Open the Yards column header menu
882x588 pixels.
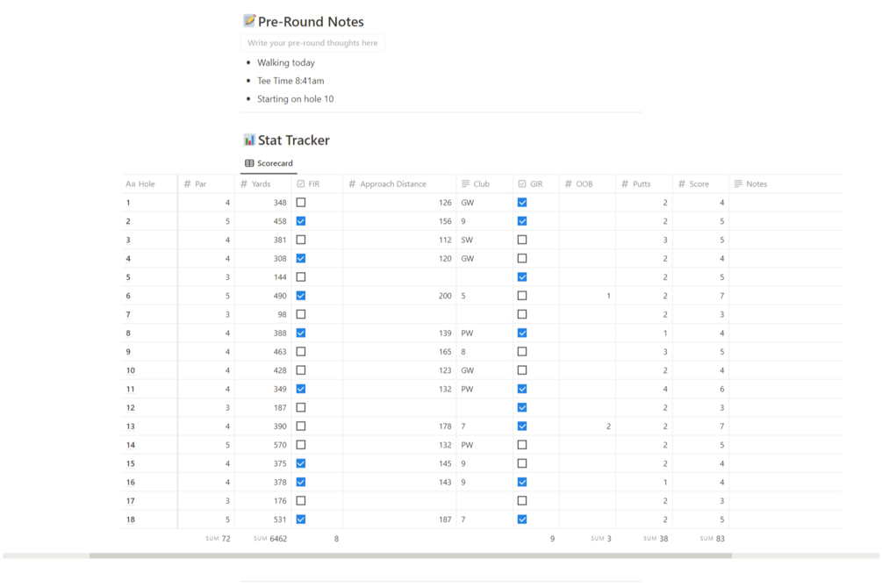click(x=262, y=184)
